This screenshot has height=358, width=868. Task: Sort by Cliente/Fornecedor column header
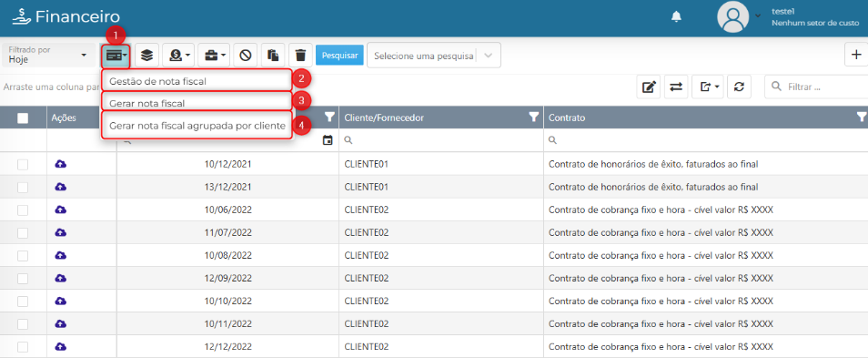(385, 118)
